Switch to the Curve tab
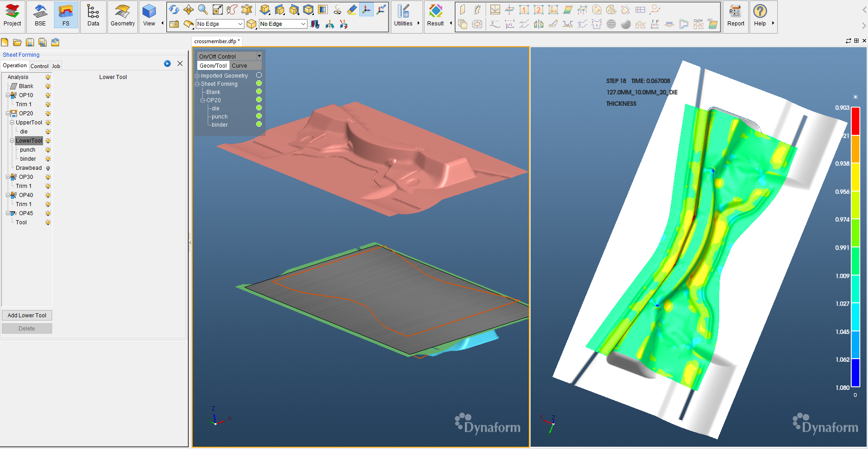Image resolution: width=868 pixels, height=449 pixels. coord(239,66)
